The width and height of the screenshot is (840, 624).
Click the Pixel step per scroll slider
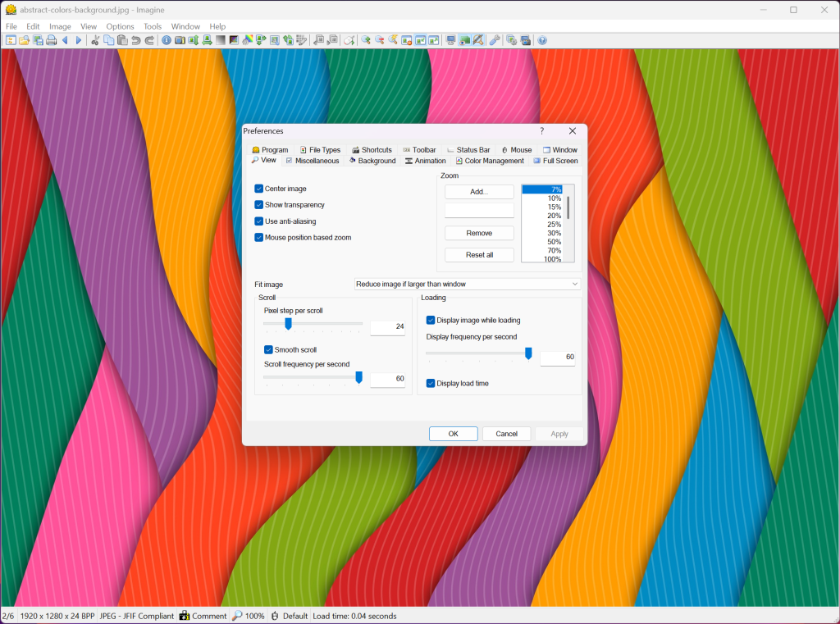(313, 325)
